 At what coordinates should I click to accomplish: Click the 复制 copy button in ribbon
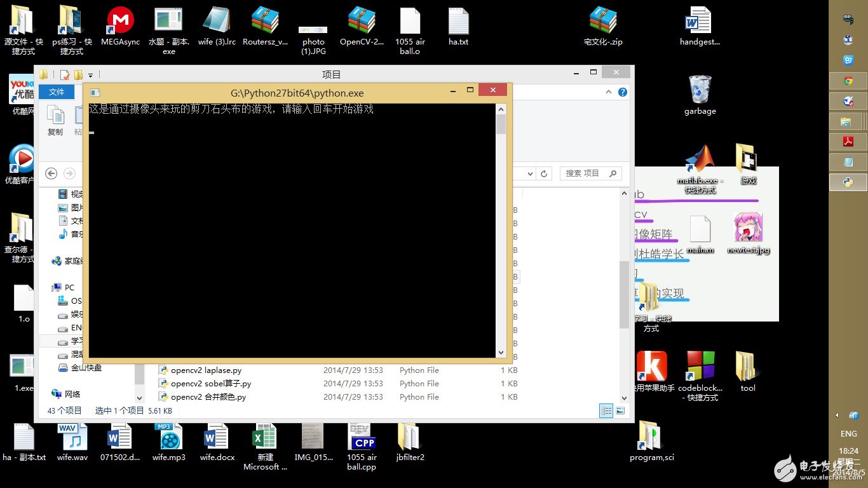(x=55, y=121)
